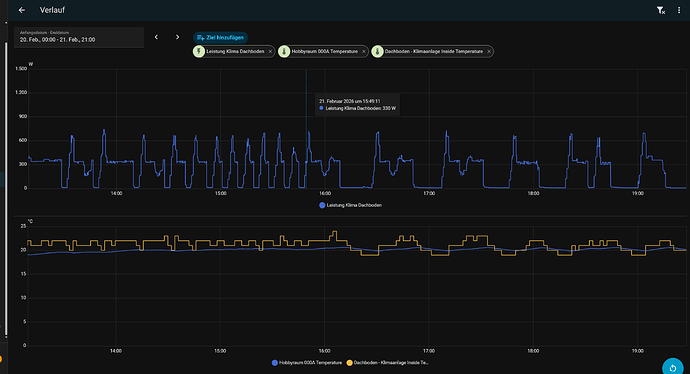The image size is (690, 374).
Task: Toggle the Dachboden Klimaanlage Inside Te... legend entry
Action: [387, 363]
